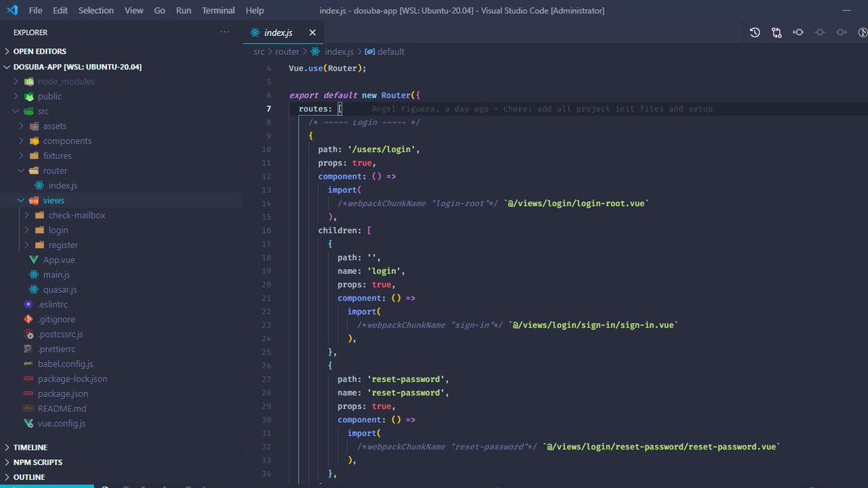The width and height of the screenshot is (868, 488).
Task: Click the compare changes GitLens icon
Action: point(776,33)
